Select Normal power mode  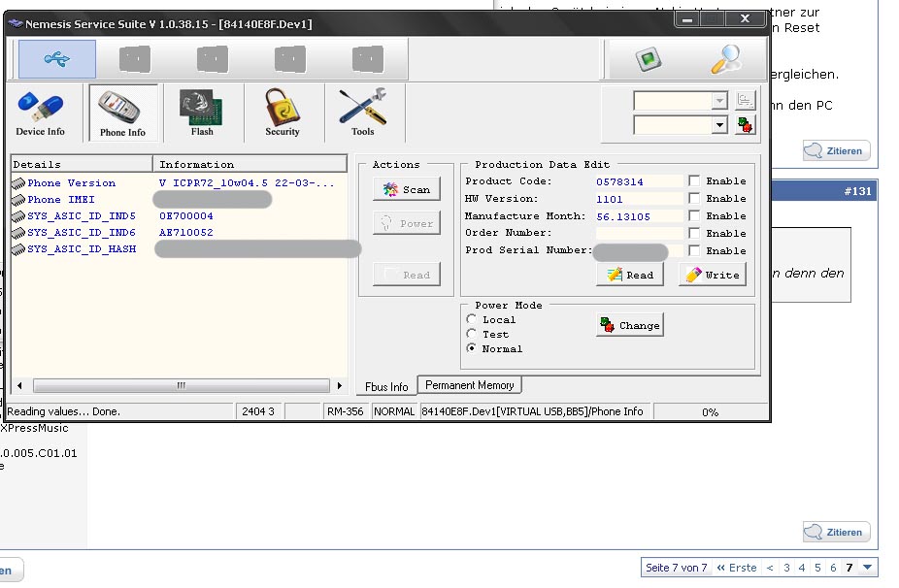(471, 348)
